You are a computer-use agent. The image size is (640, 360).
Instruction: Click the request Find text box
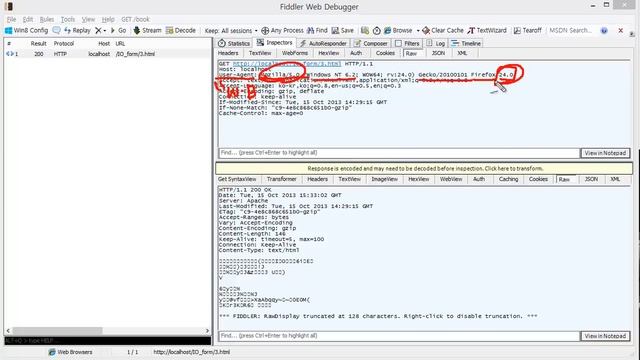point(399,153)
